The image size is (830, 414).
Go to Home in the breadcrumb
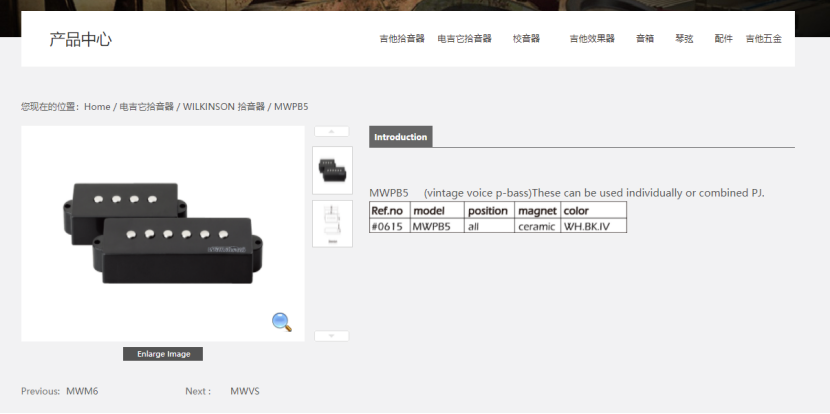pyautogui.click(x=97, y=106)
